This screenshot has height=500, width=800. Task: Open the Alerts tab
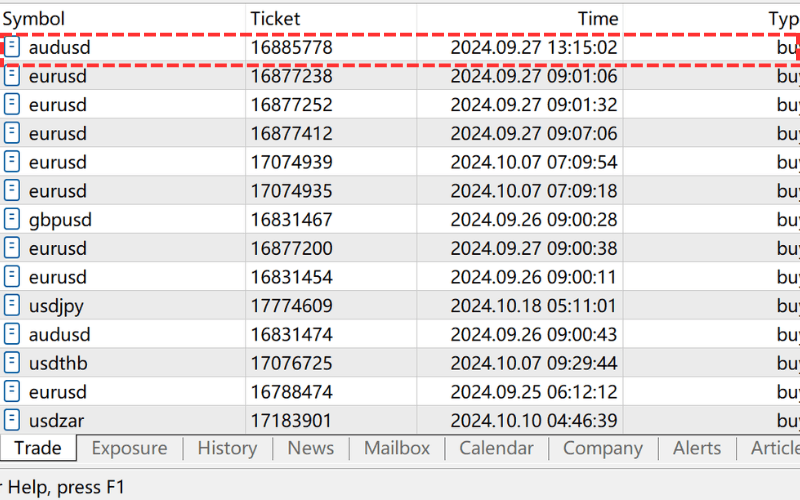(x=696, y=449)
